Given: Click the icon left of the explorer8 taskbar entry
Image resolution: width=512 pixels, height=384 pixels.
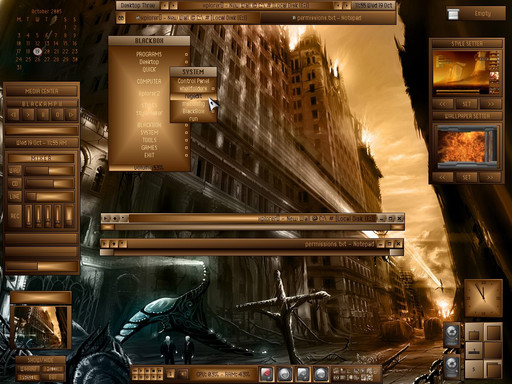Looking at the screenshot, I should click(121, 18).
